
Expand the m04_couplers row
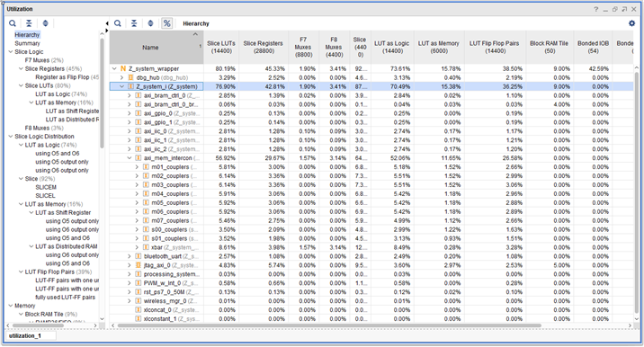coord(138,194)
